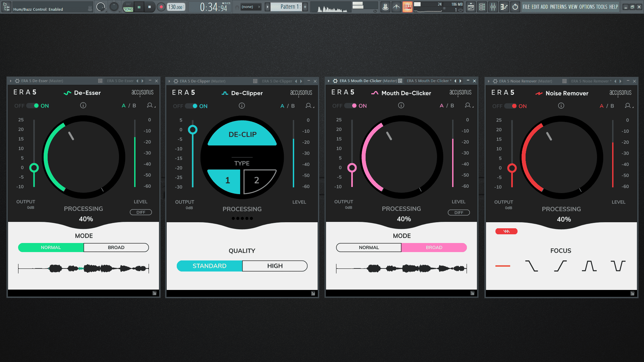The height and width of the screenshot is (362, 644).
Task: Open the FILE menu
Action: pos(526,7)
